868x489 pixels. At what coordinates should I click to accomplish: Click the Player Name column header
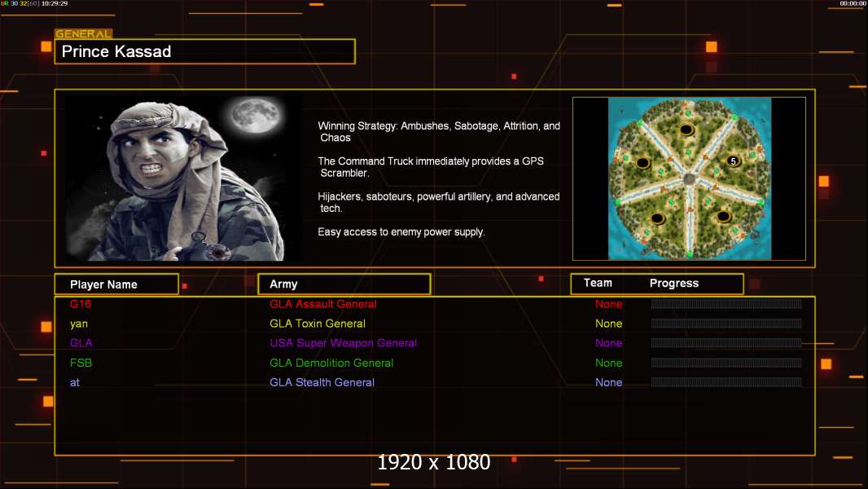(116, 284)
